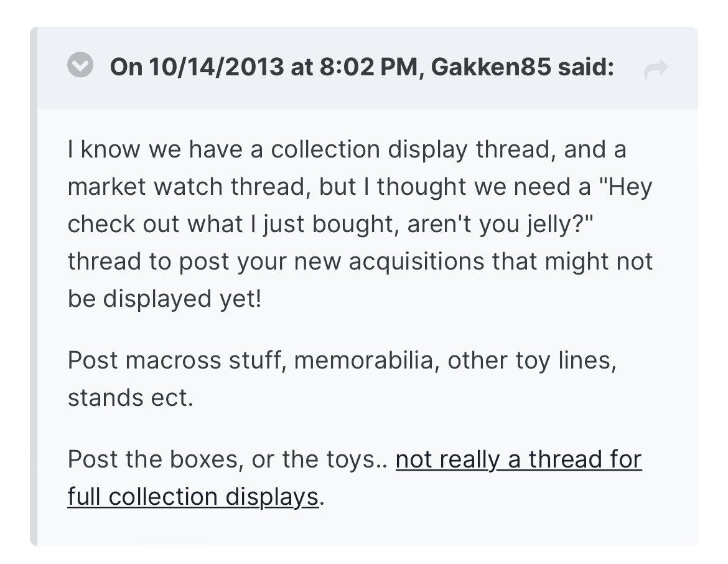The height and width of the screenshot is (564, 728).
Task: Click the 'stands ect.' text
Action: pyautogui.click(x=131, y=398)
